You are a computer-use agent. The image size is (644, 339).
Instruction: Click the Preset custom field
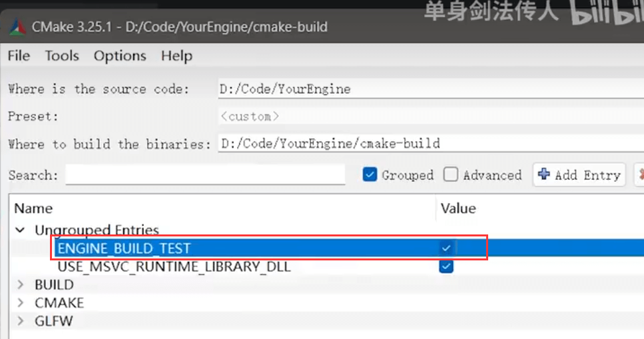click(x=431, y=117)
